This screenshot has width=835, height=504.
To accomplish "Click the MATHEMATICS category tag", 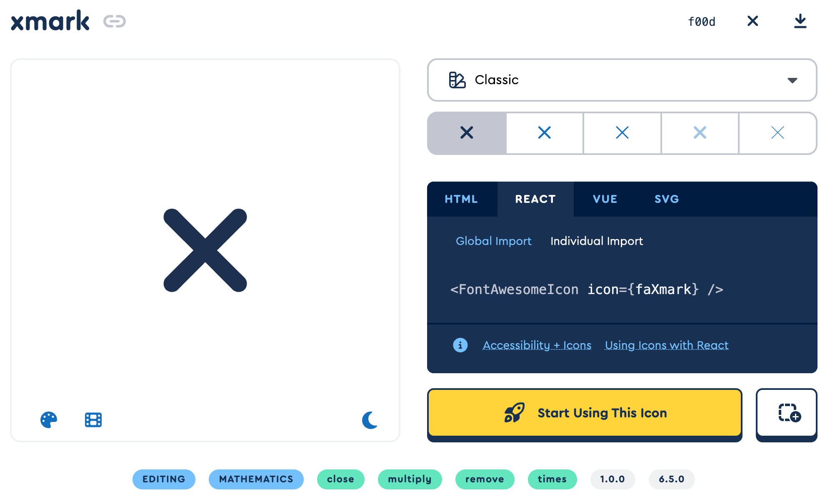I will (256, 479).
